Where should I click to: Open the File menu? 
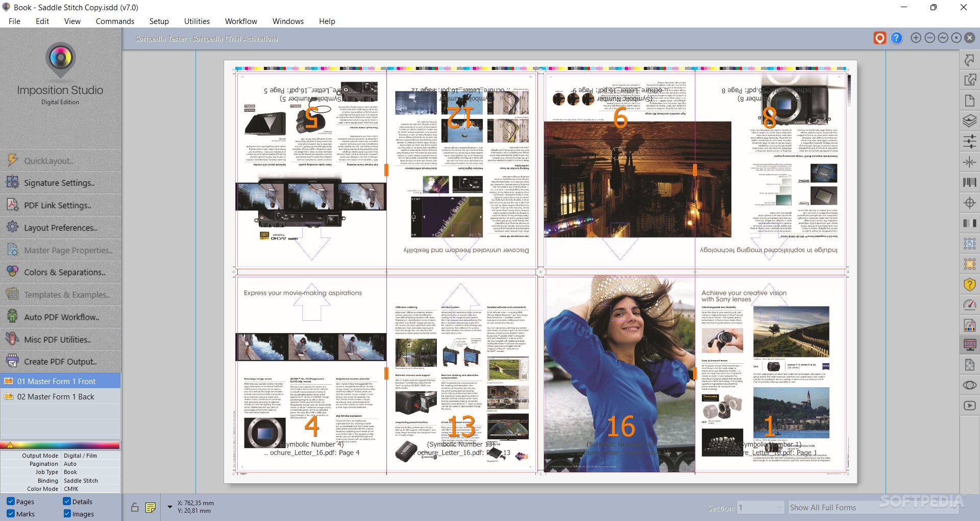point(15,21)
